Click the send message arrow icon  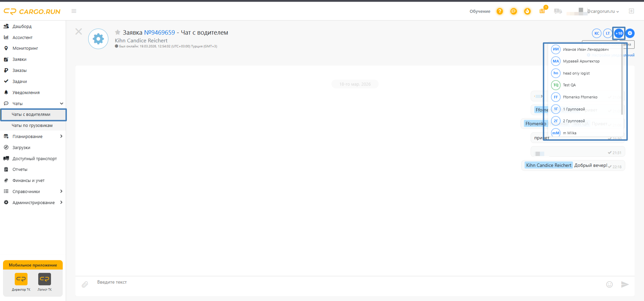tap(625, 285)
